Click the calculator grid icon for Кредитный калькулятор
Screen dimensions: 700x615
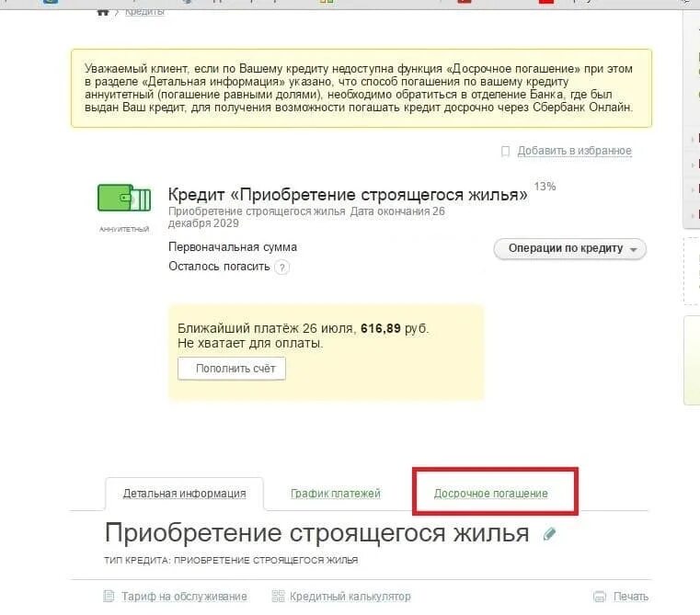(x=278, y=596)
